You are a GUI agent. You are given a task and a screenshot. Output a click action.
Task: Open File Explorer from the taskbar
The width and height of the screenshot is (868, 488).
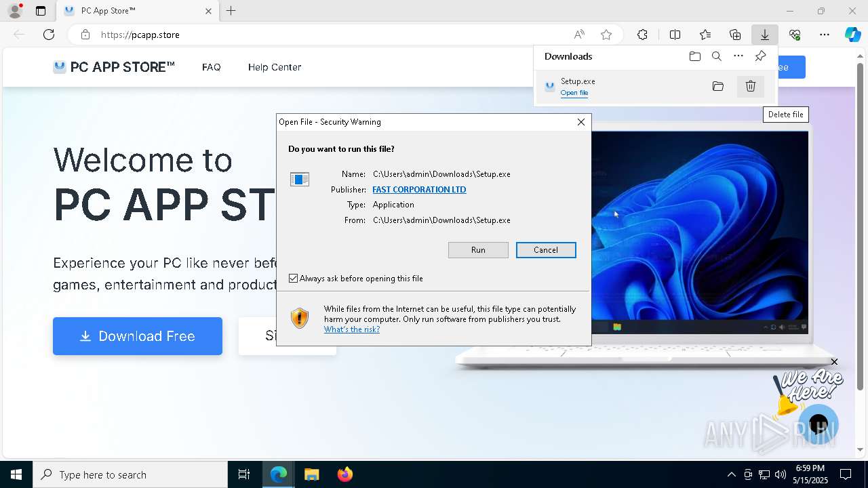click(311, 474)
